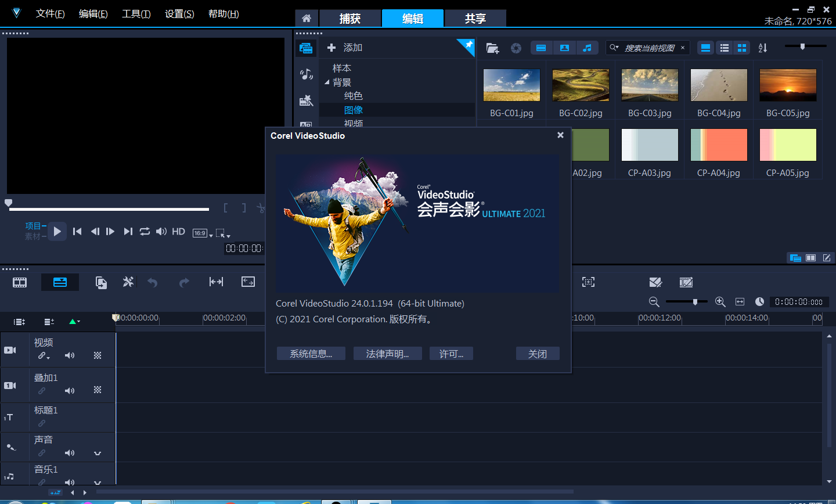
Task: Open the sound/audio library panel icon
Action: point(306,74)
